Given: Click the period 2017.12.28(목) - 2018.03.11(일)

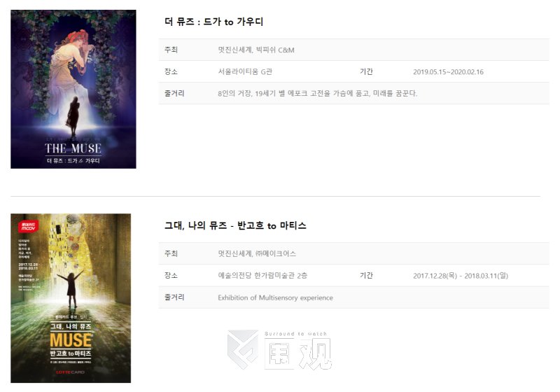Looking at the screenshot, I should pos(461,276).
